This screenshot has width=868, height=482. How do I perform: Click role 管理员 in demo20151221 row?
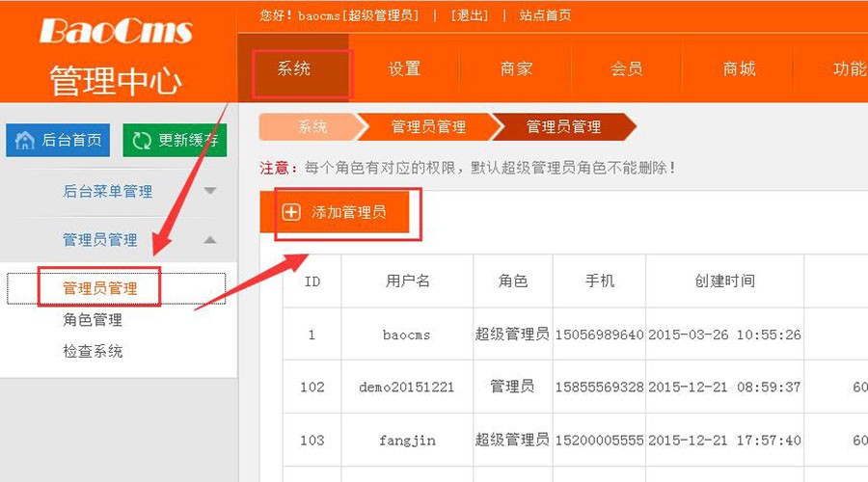point(512,387)
